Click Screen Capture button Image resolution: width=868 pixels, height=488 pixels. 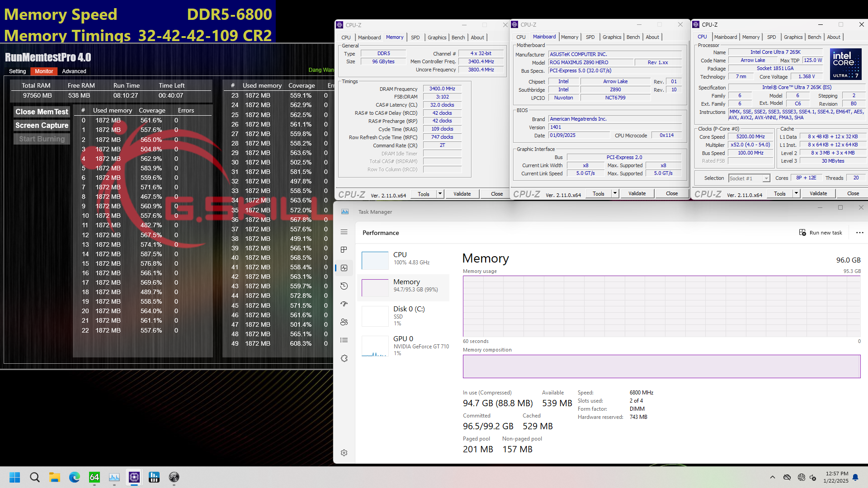(42, 126)
